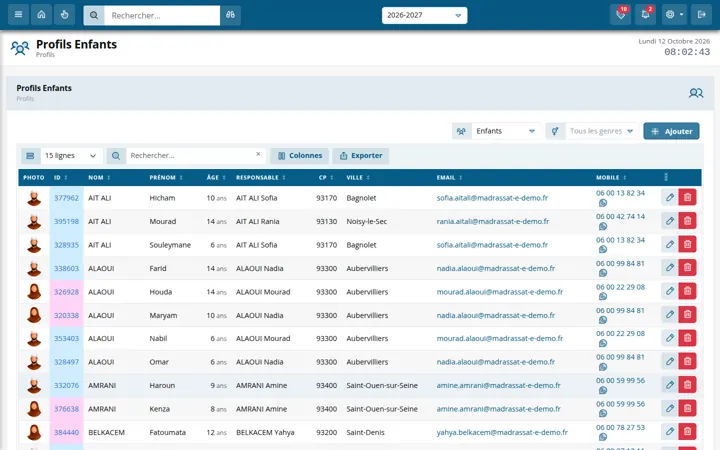
Task: Sort table by ID column
Action: pos(61,178)
